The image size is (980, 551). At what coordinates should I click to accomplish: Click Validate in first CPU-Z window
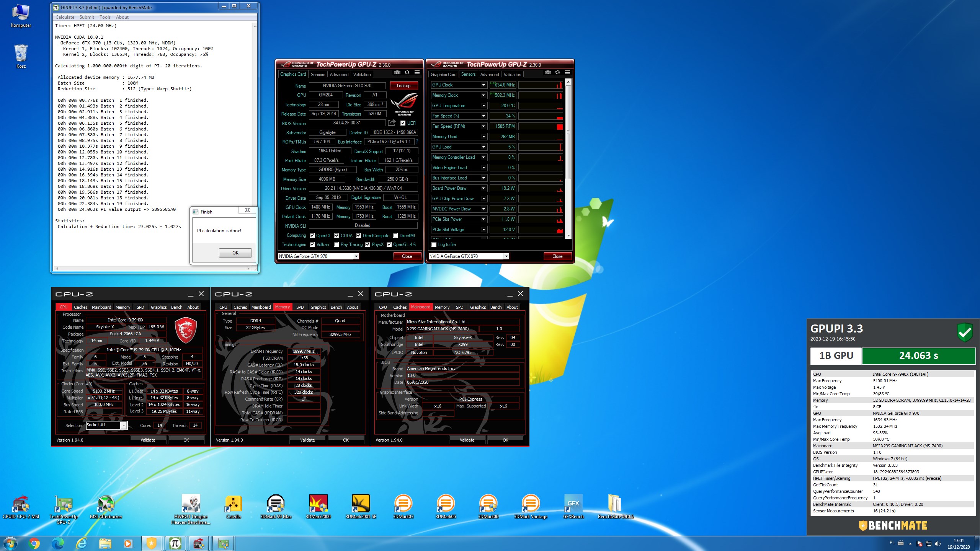148,440
